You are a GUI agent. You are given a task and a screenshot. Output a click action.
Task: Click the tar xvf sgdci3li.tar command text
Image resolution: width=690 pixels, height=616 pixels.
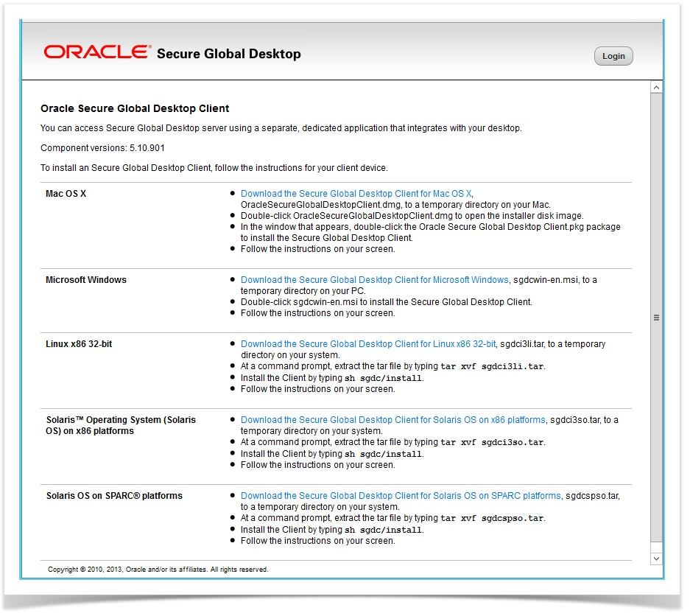coord(493,367)
